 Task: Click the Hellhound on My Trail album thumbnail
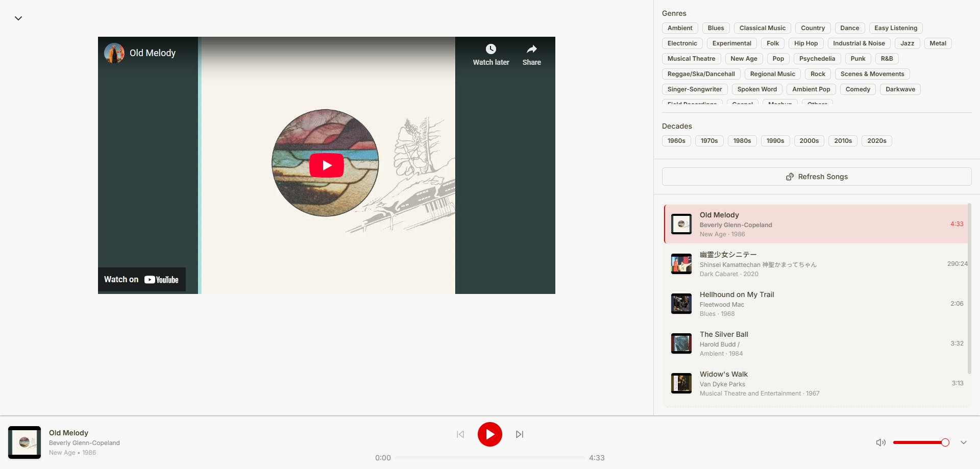point(681,304)
